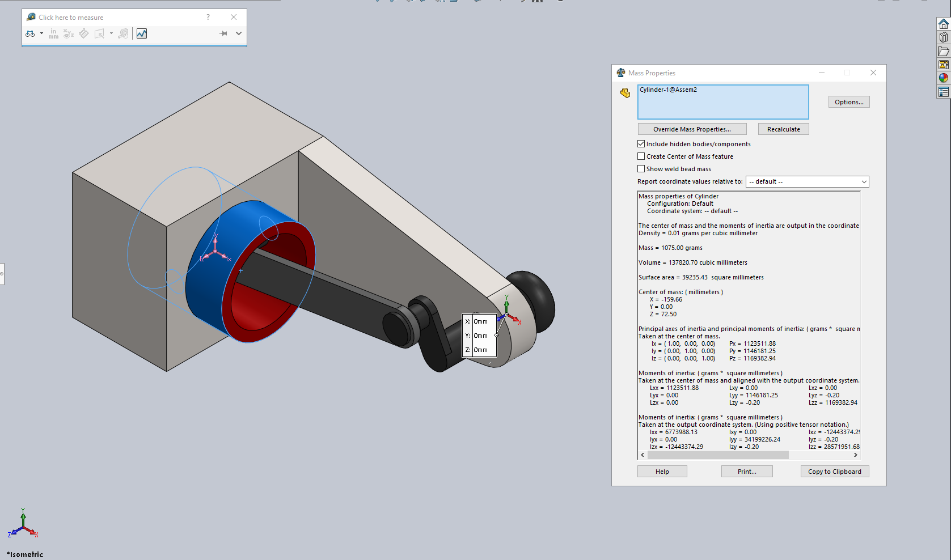Open the File Explorer folder icon in task pane
This screenshot has width=951, height=560.
click(x=944, y=52)
